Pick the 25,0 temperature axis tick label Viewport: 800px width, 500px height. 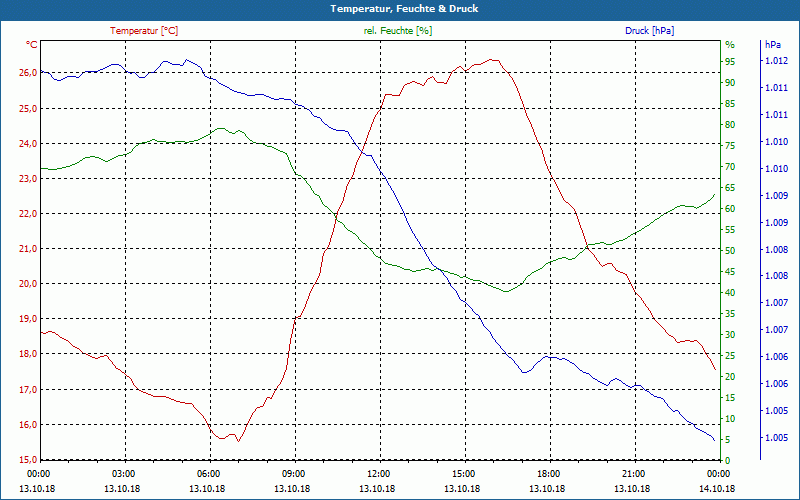click(28, 109)
